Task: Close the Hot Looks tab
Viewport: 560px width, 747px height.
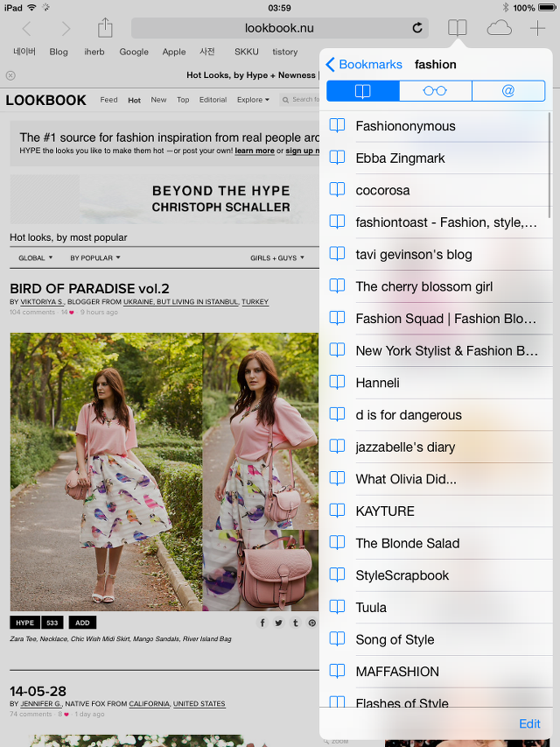Action: pos(10,75)
